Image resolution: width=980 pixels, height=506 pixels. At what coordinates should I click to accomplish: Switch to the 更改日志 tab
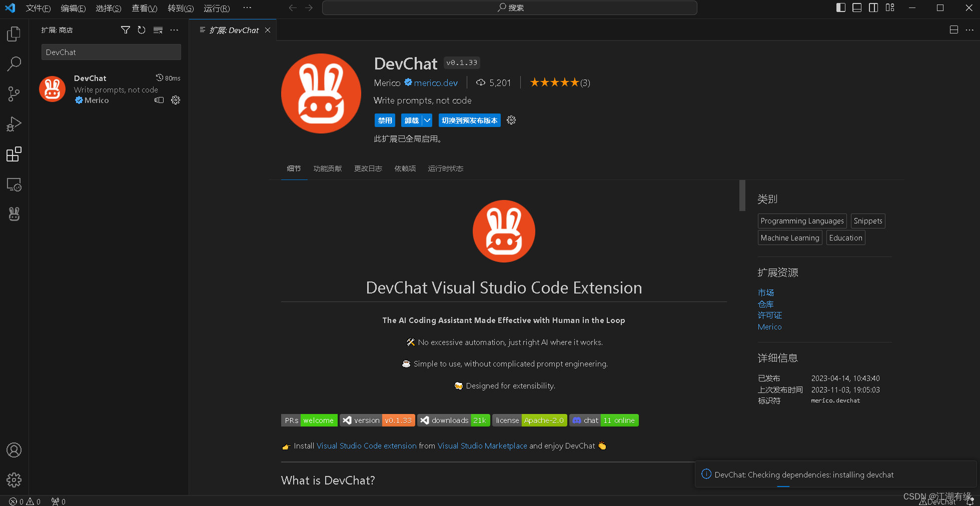pos(368,168)
